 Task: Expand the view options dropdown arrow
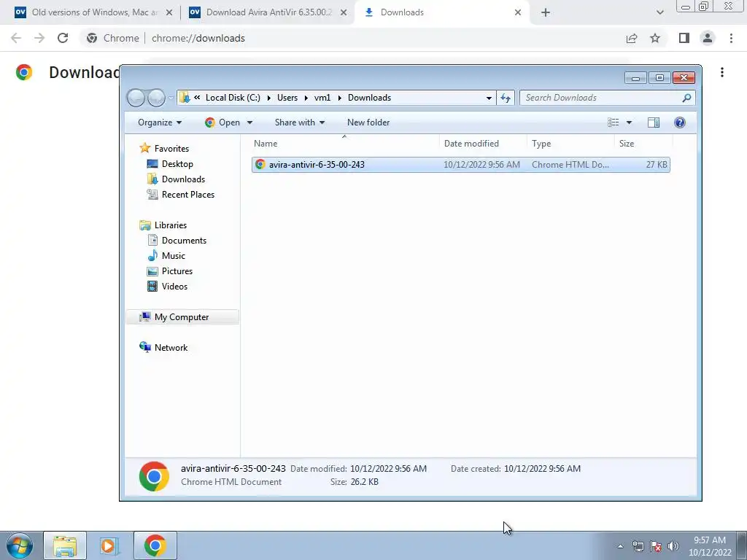tap(629, 122)
